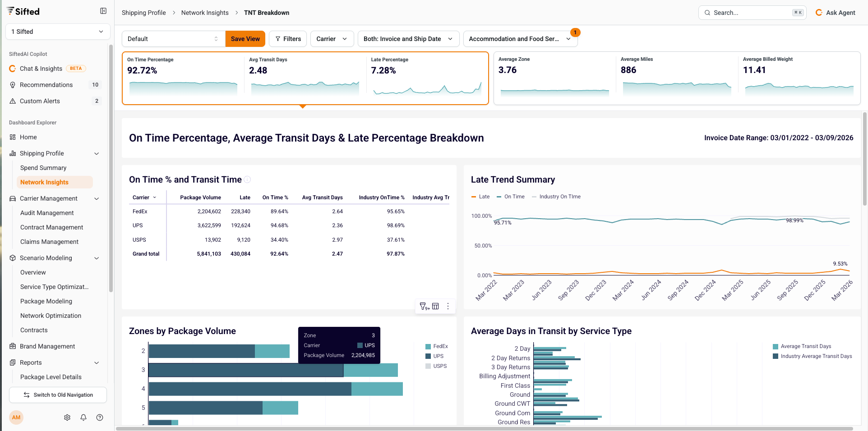Open the column chooser icon on table
This screenshot has width=868, height=431.
click(x=435, y=306)
